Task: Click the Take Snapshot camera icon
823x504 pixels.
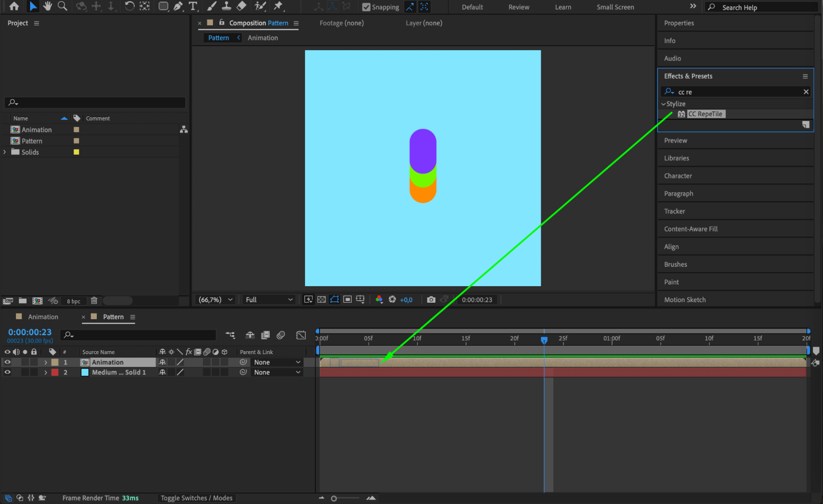Action: [x=431, y=300]
